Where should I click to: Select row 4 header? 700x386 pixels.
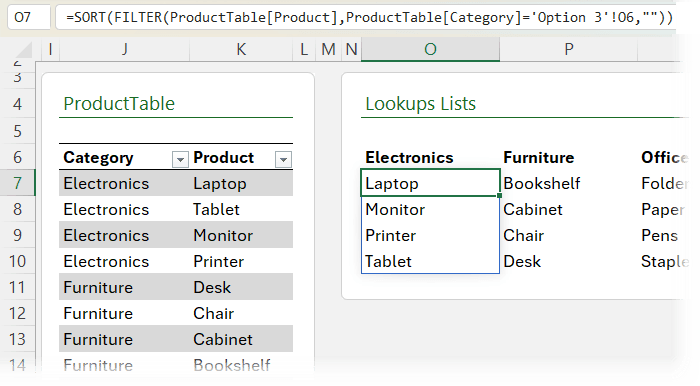tap(17, 104)
